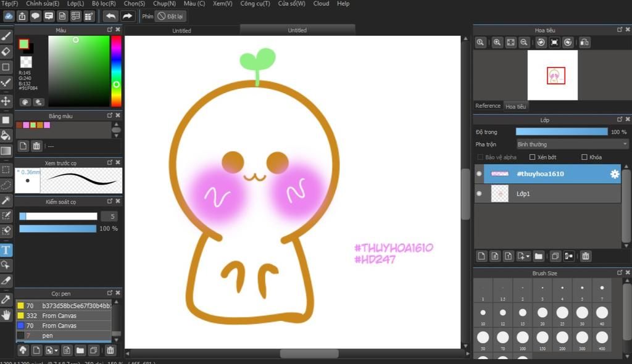This screenshot has width=632, height=364.
Task: Duplicate the selected layer
Action: [x=555, y=256]
